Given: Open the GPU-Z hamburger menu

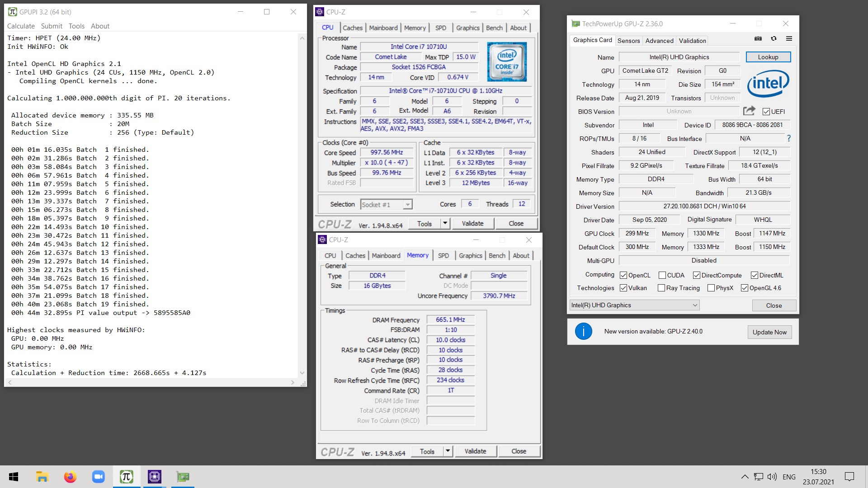Looking at the screenshot, I should point(789,39).
